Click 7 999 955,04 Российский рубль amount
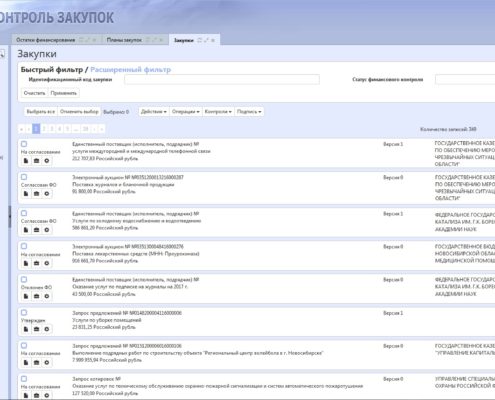 (x=107, y=360)
